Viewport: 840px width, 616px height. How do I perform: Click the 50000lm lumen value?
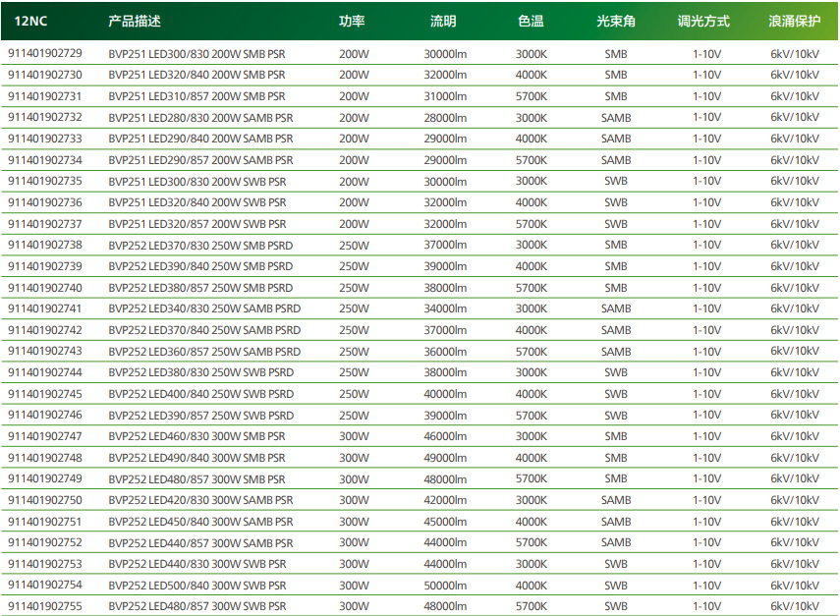445,585
